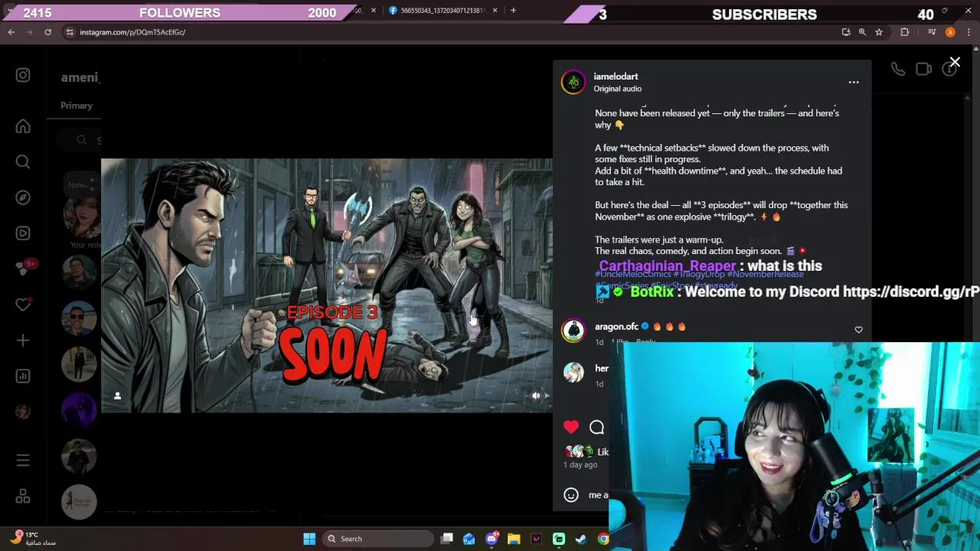Open File Explorer from taskbar
Viewport: 980px width, 551px height.
pos(514,539)
